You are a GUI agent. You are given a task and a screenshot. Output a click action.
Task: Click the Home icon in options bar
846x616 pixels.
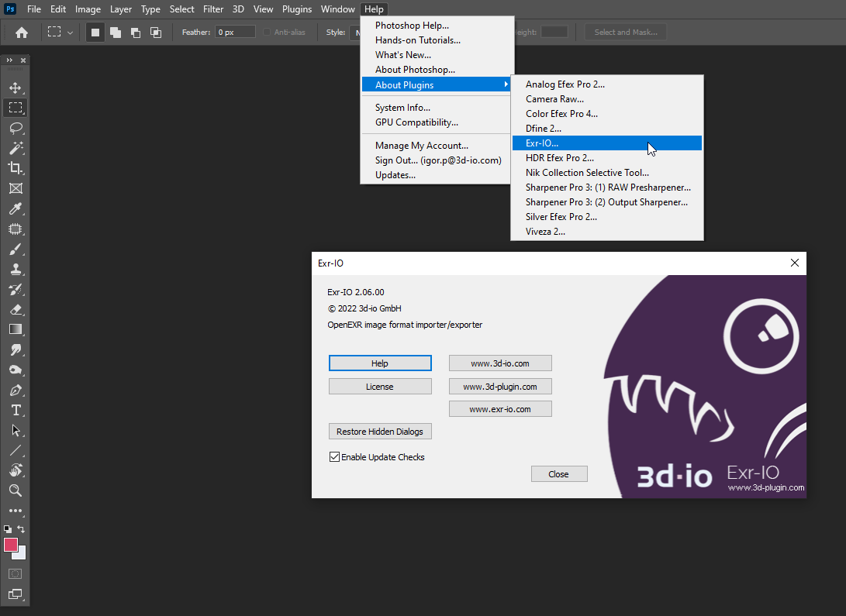click(x=22, y=33)
